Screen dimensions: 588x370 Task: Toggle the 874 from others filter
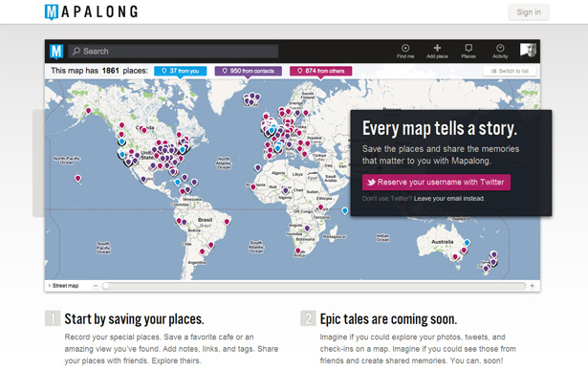coord(320,71)
